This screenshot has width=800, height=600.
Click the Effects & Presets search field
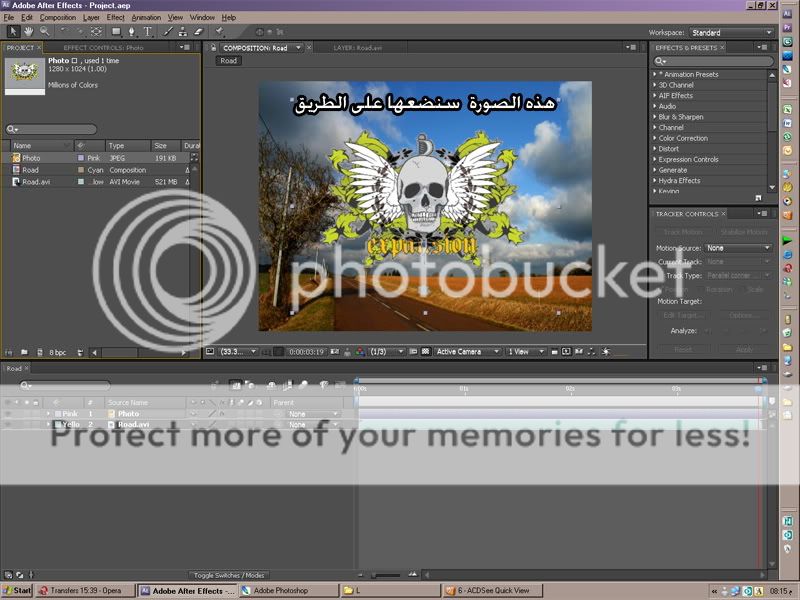point(713,61)
